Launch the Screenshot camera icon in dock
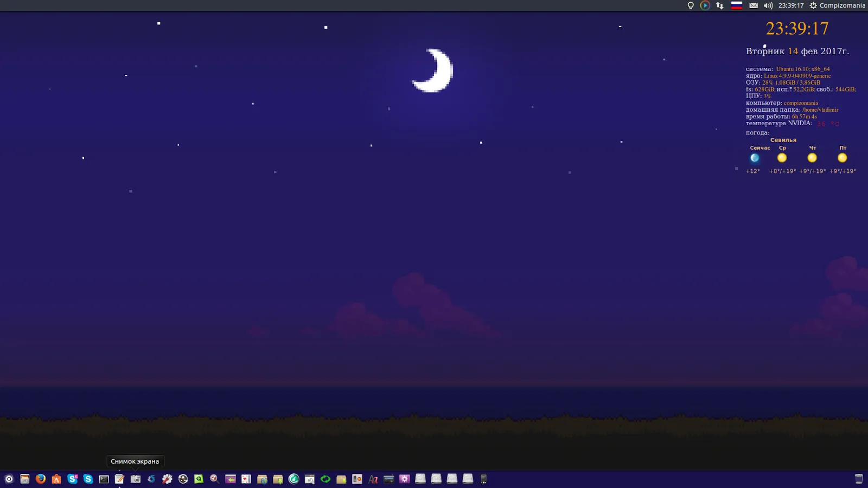868x488 pixels. 136,479
